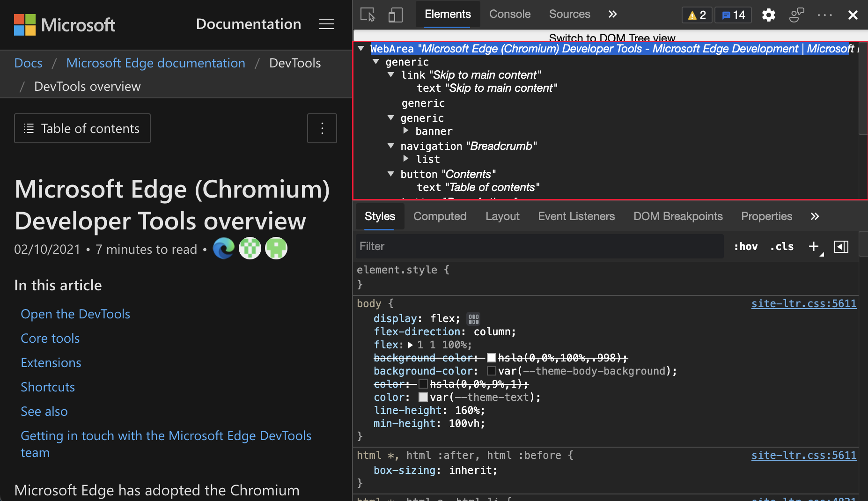This screenshot has height=501, width=868.
Task: Open DevTools settings gear
Action: click(768, 15)
